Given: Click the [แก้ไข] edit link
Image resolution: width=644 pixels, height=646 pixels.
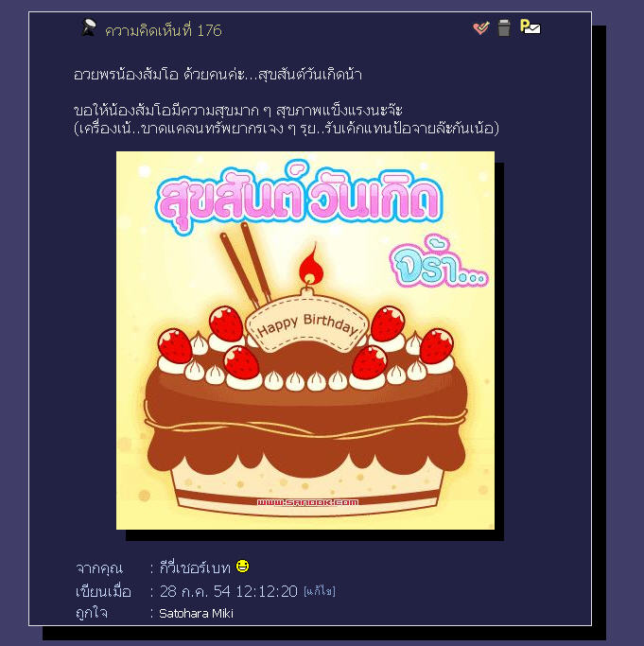Looking at the screenshot, I should pos(320,591).
